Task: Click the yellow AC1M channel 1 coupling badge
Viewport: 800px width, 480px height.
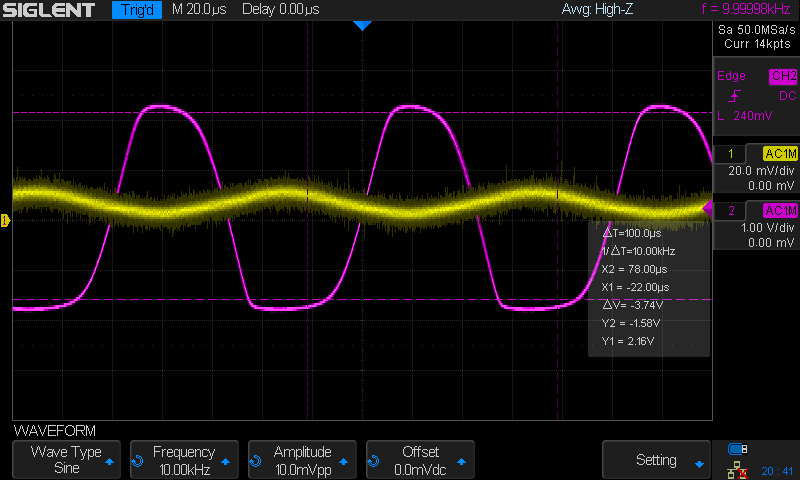Action: pyautogui.click(x=780, y=154)
